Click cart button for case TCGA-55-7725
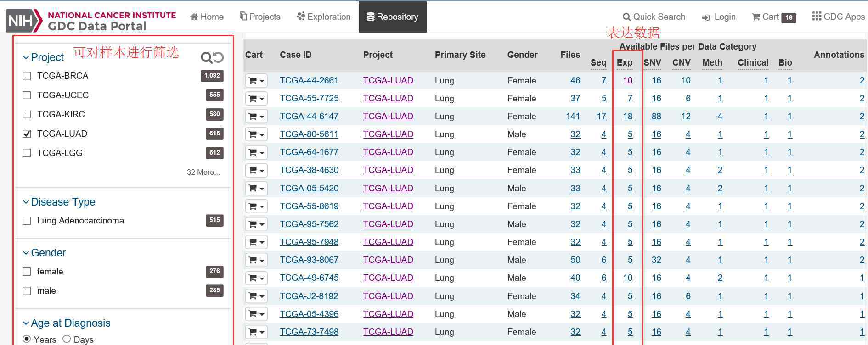 (x=256, y=99)
